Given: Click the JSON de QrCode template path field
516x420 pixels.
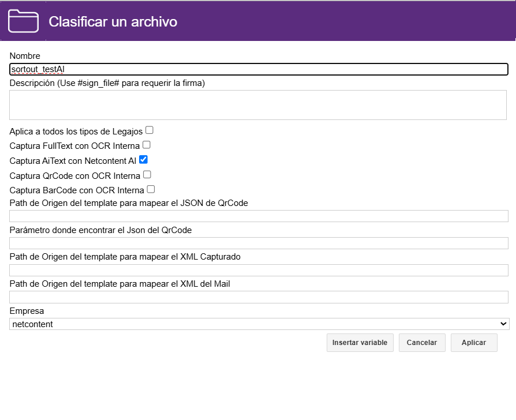Looking at the screenshot, I should (x=258, y=216).
